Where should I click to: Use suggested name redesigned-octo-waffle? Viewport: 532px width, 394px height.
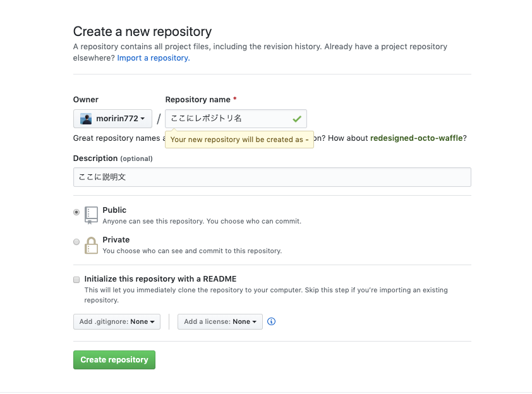416,138
